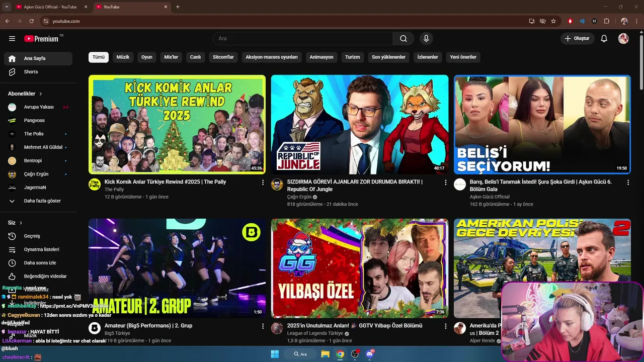This screenshot has width=644, height=362.
Task: Open JagermaN channel subscription
Action: pyautogui.click(x=38, y=188)
